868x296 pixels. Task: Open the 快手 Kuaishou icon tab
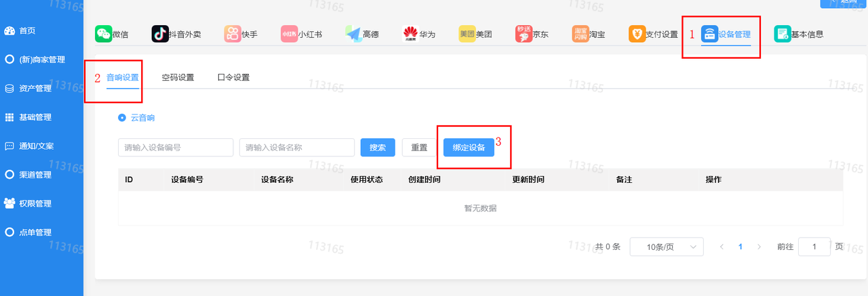233,34
